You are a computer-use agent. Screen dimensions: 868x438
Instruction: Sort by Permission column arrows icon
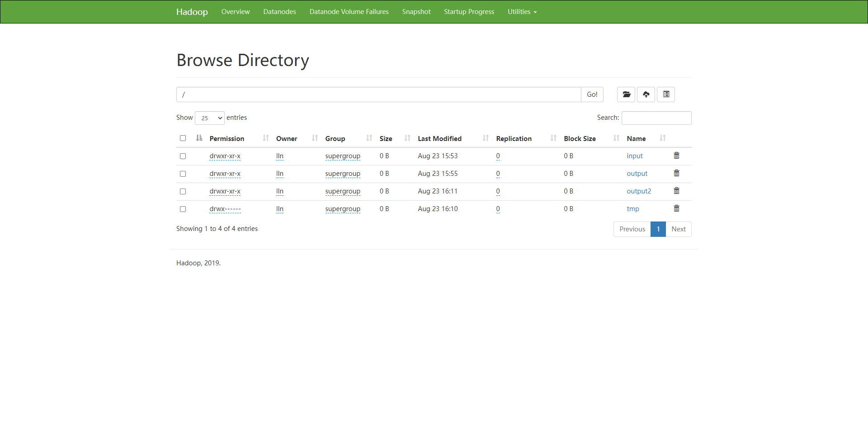coord(266,138)
